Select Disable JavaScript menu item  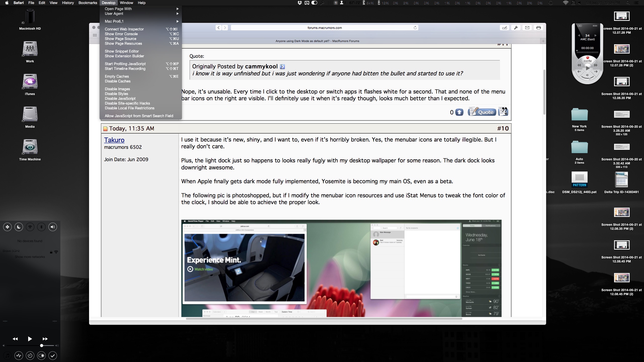[141, 99]
